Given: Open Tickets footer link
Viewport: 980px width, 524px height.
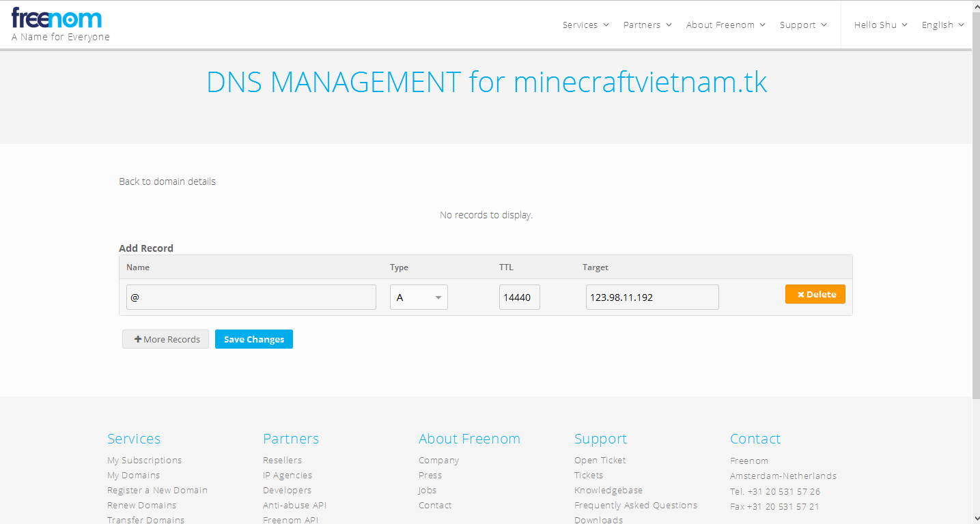Looking at the screenshot, I should (589, 476).
